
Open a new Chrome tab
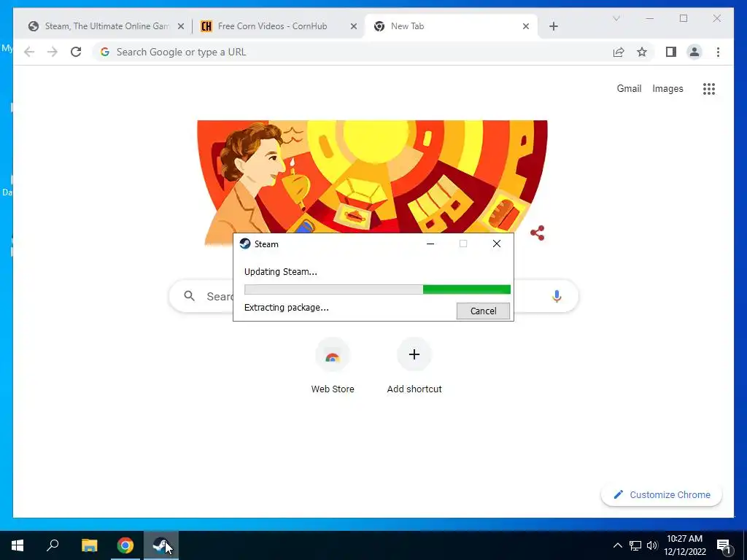553,26
